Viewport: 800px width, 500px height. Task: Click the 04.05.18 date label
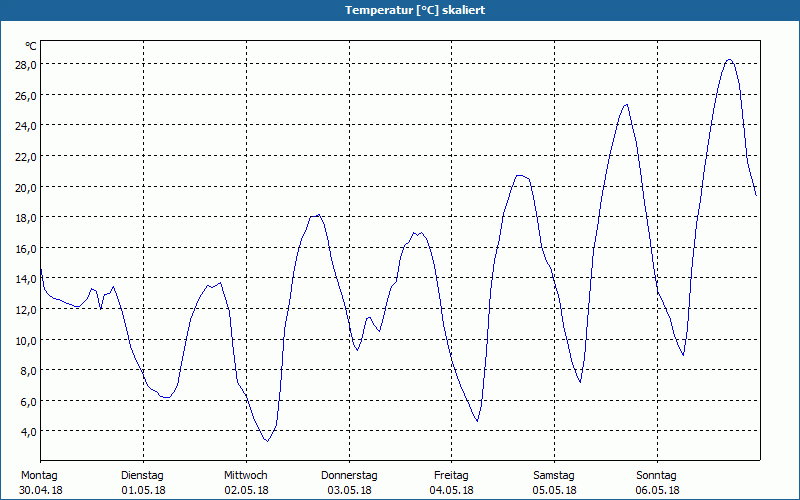(x=452, y=490)
